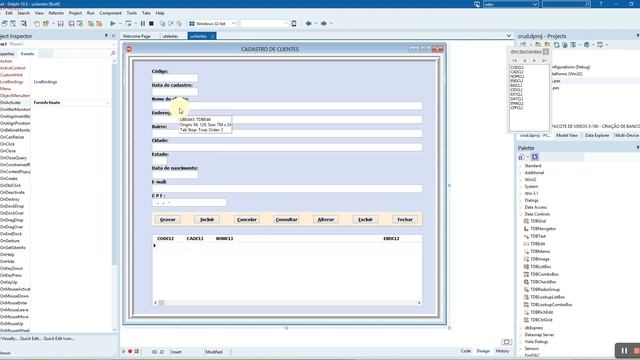Open the Tools menu
This screenshot has width=640, height=360.
click(x=132, y=13)
